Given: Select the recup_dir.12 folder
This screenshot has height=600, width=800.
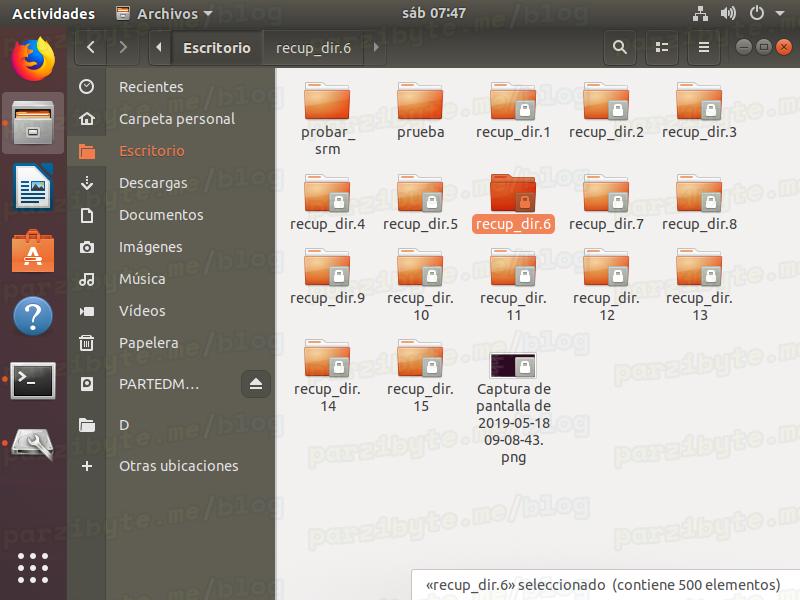Looking at the screenshot, I should pos(606,285).
